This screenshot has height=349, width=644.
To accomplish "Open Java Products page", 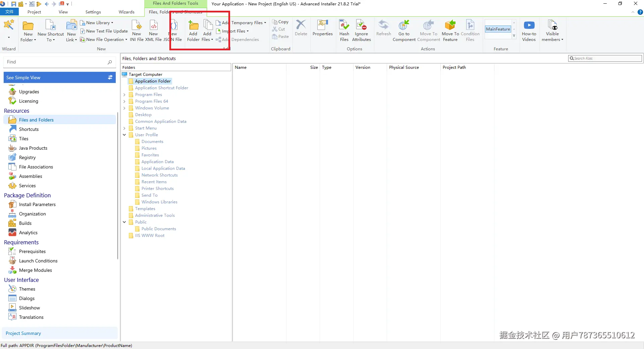I will [x=33, y=148].
